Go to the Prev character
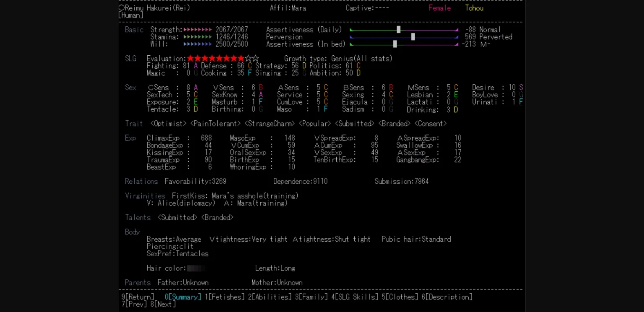The image size is (644, 312). [x=134, y=304]
